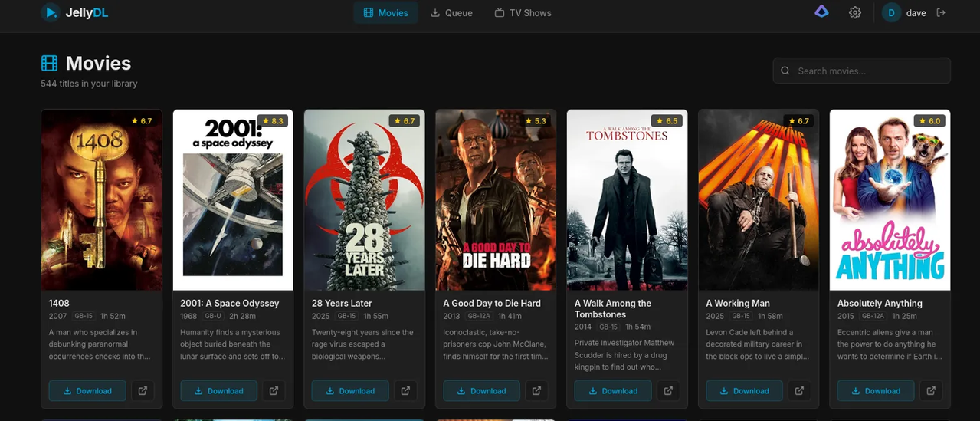Click the Absolutely Anything poster

point(890,199)
